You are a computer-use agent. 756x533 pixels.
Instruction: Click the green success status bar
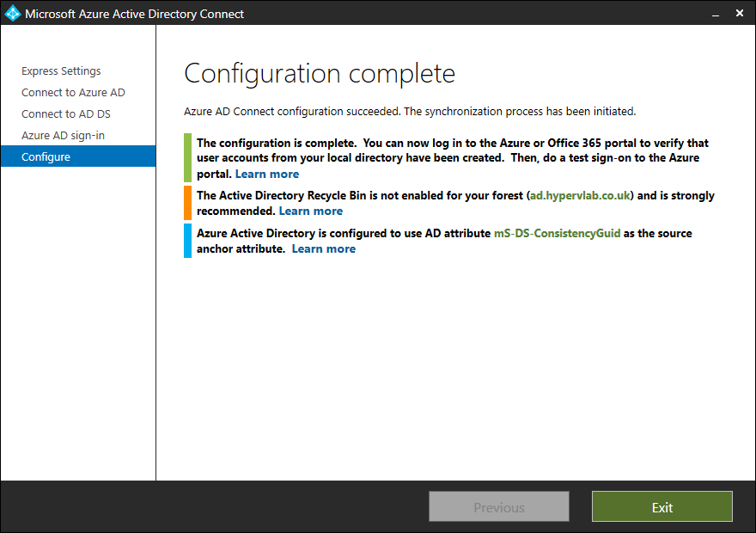tap(187, 157)
